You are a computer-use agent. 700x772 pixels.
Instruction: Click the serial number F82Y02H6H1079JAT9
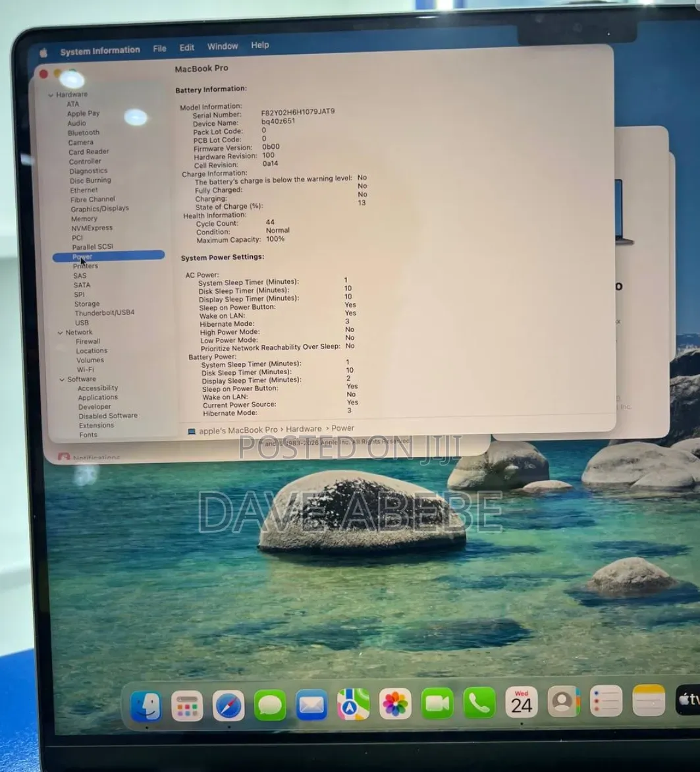(x=298, y=112)
